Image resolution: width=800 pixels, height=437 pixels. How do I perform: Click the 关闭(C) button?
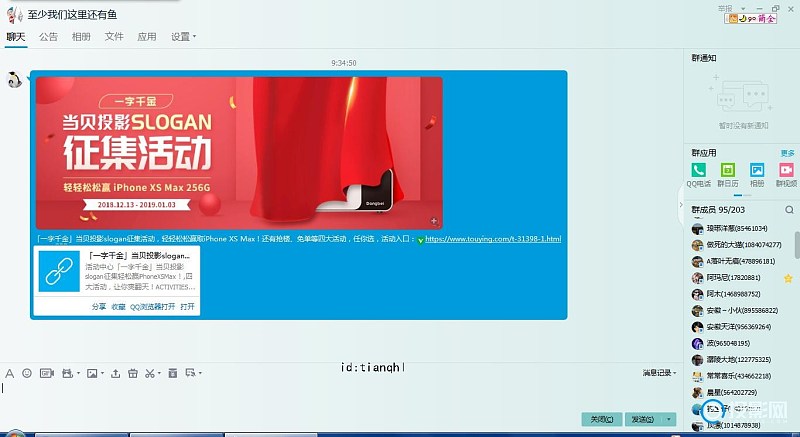tap(602, 419)
